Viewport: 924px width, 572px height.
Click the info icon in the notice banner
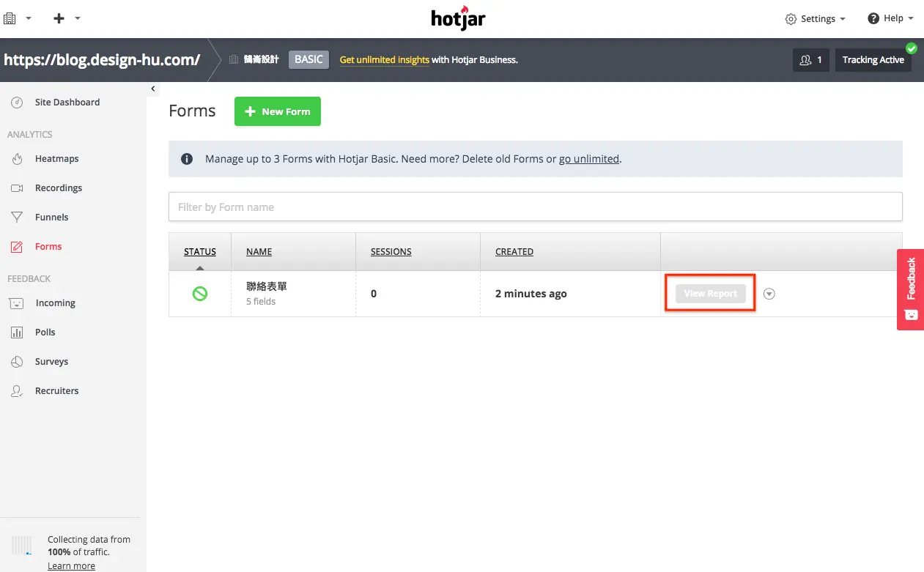pyautogui.click(x=187, y=159)
